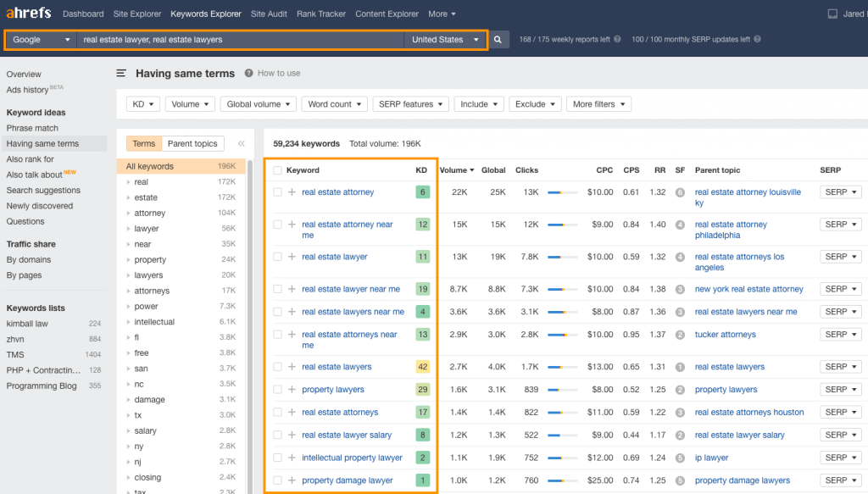
Task: Click the How to use question icon
Action: click(x=249, y=73)
